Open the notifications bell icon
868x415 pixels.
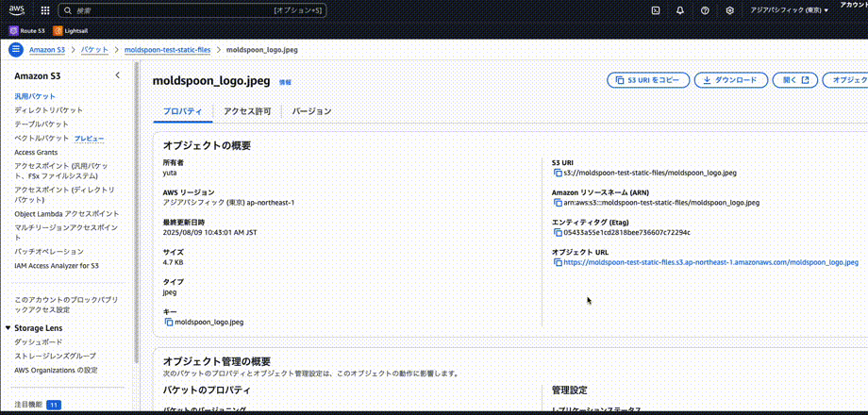click(680, 10)
